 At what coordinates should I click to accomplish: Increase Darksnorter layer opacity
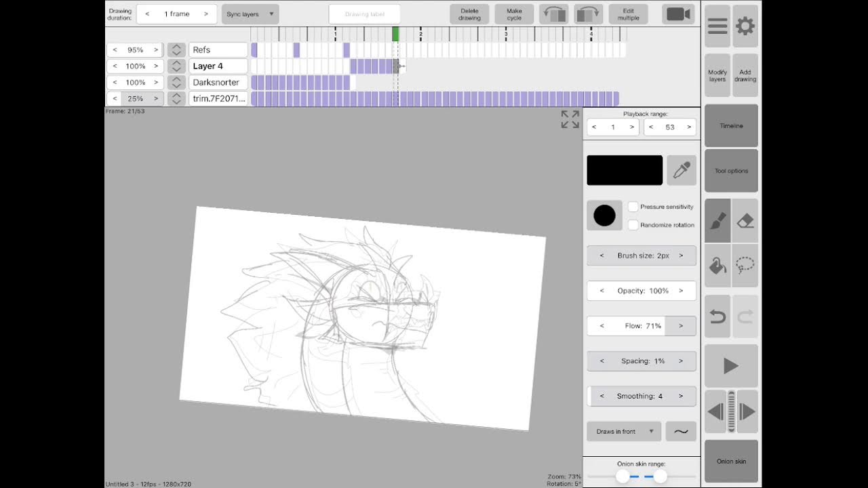[156, 82]
